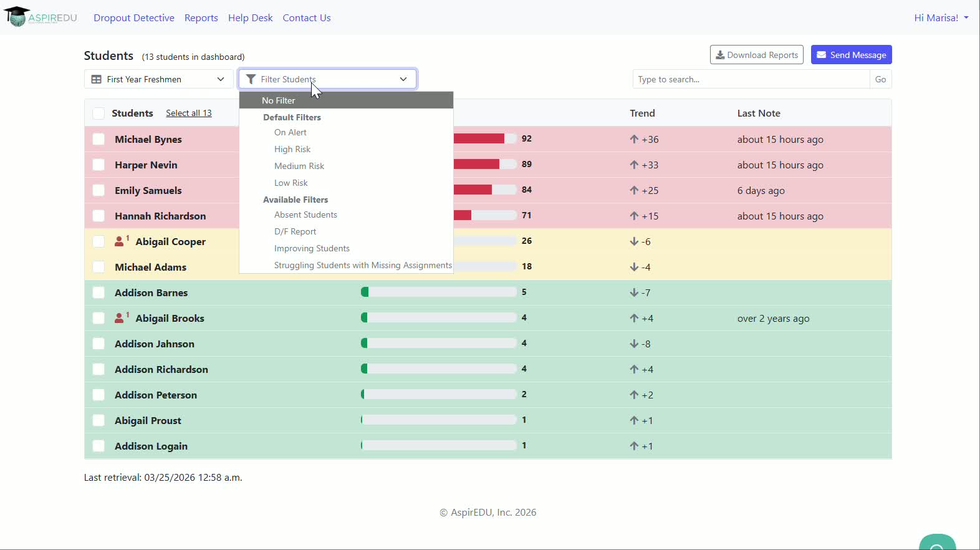Click the Last Note column header
980x550 pixels.
click(759, 113)
